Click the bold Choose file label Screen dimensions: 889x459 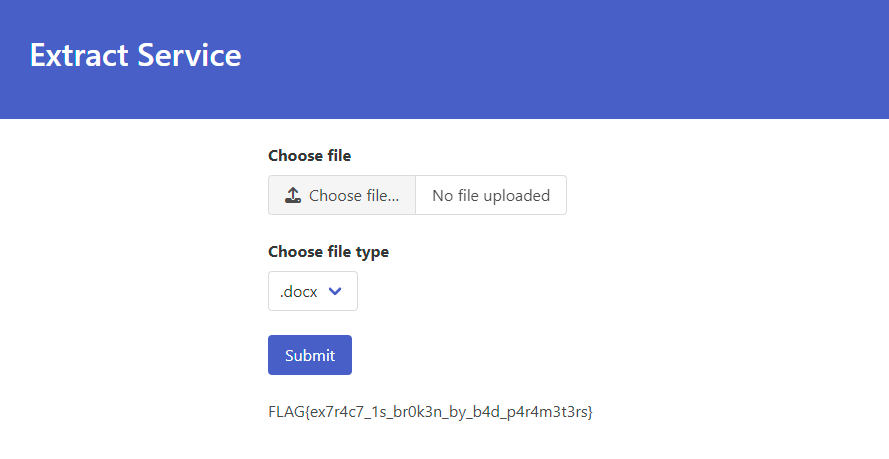pos(310,156)
